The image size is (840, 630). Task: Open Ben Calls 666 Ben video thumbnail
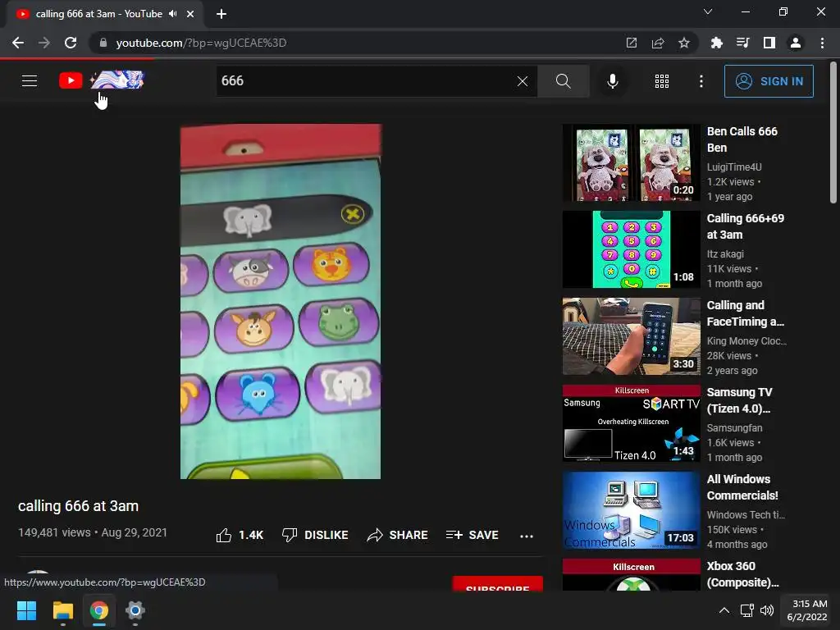click(631, 163)
